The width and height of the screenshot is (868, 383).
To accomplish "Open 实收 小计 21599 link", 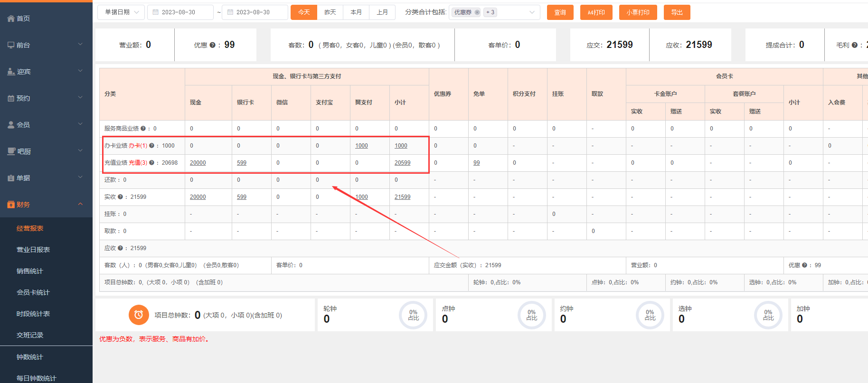I will pos(403,197).
